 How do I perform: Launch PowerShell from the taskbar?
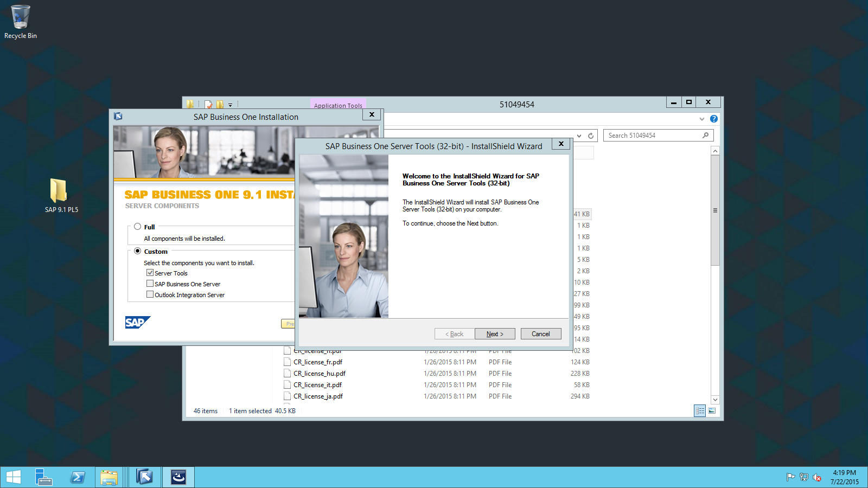77,477
